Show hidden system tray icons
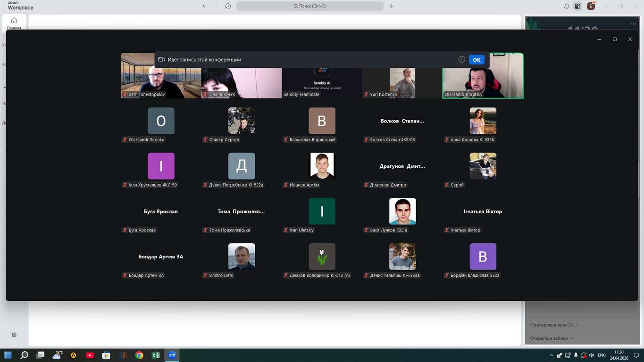This screenshot has width=644, height=362. pyautogui.click(x=551, y=355)
